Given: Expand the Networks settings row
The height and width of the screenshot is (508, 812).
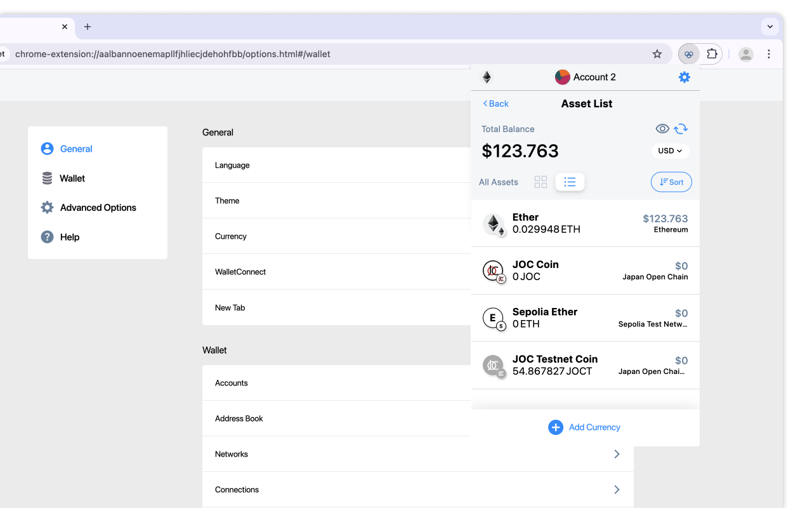Looking at the screenshot, I should click(417, 454).
